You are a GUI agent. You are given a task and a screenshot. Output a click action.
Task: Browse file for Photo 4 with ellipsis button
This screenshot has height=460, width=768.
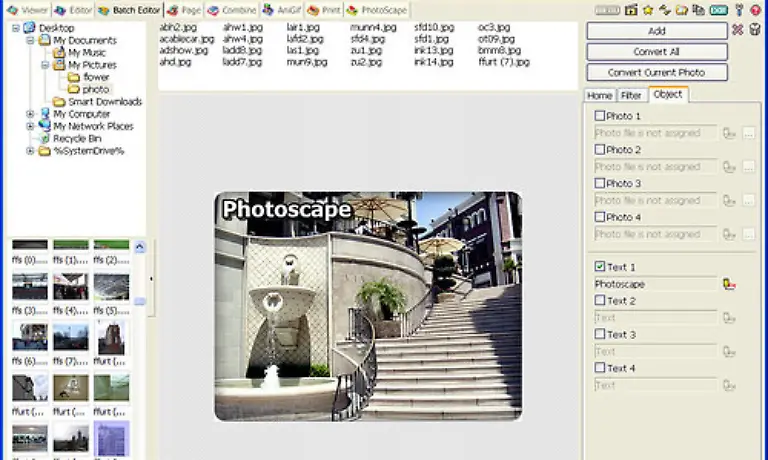coord(749,234)
